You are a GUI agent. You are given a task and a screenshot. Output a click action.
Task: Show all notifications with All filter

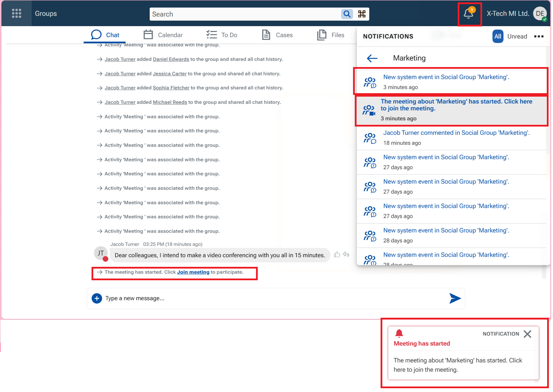click(498, 36)
